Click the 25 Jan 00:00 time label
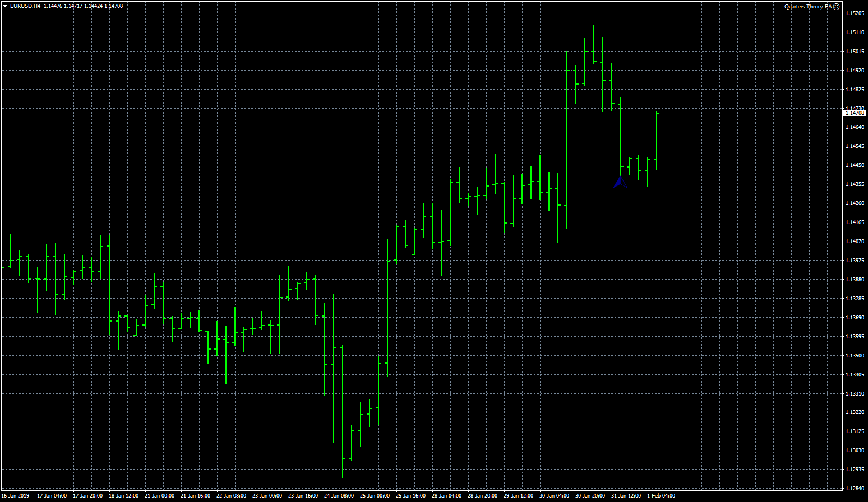 (x=375, y=495)
